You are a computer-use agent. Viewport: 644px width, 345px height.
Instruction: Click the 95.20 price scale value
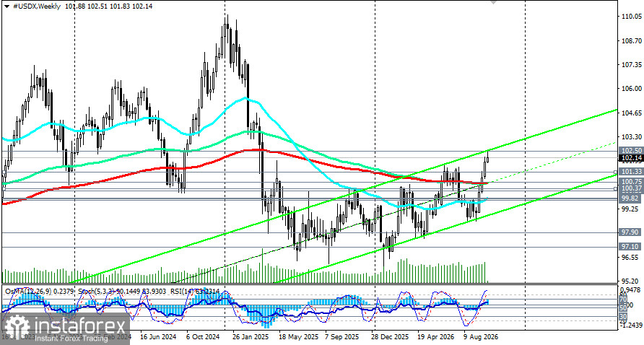tap(632, 281)
